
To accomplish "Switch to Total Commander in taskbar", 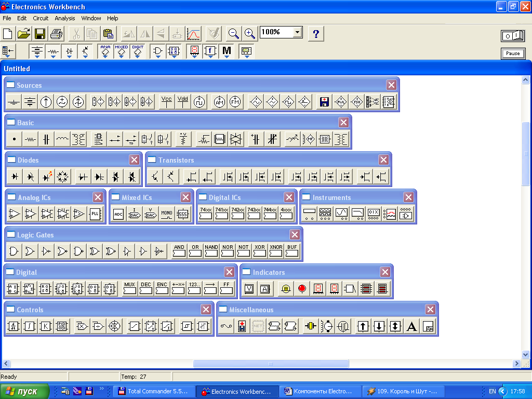I will pyautogui.click(x=154, y=391).
